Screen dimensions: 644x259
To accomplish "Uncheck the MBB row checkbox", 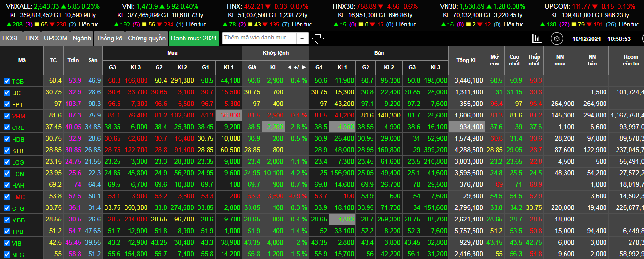I will point(7,220).
